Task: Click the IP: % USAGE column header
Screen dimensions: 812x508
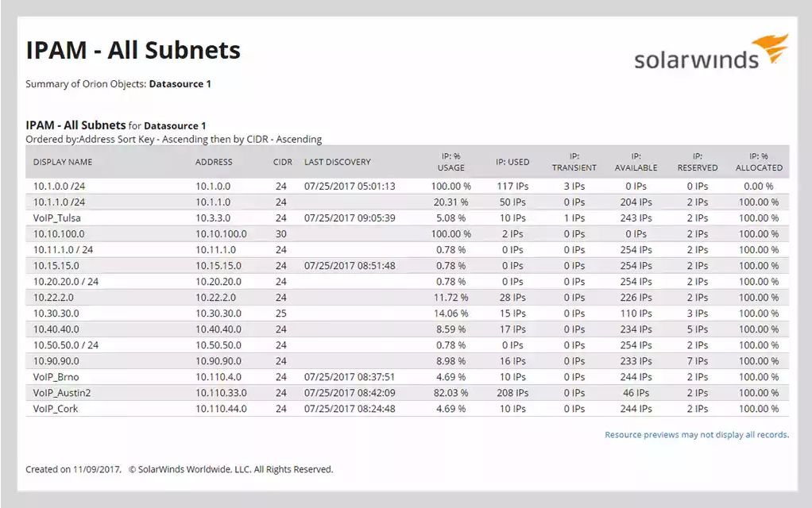Action: point(451,162)
